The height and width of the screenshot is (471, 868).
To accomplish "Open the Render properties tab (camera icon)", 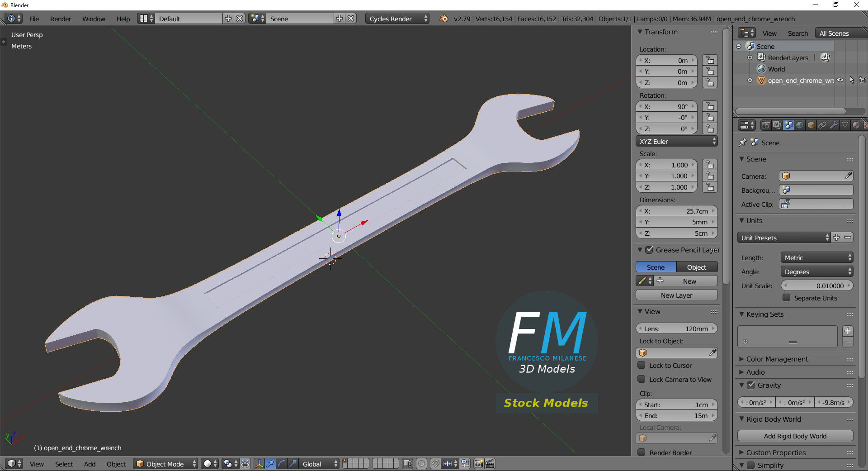I will (x=766, y=125).
